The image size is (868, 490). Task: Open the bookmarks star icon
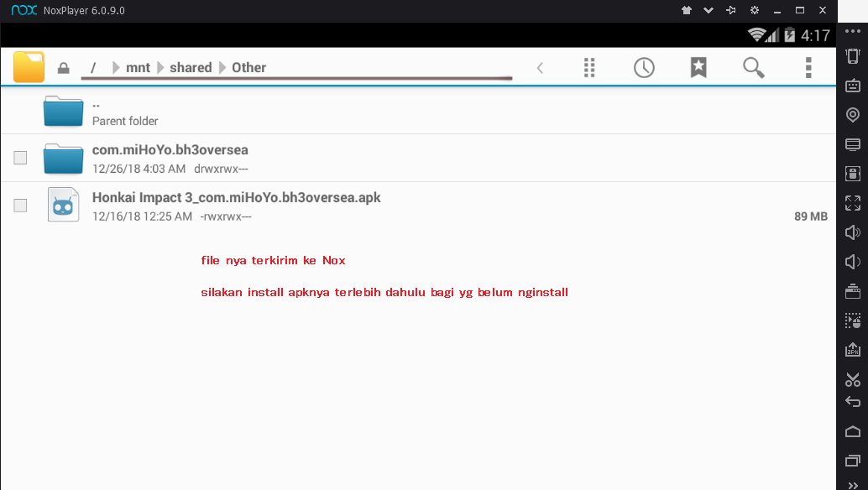698,67
